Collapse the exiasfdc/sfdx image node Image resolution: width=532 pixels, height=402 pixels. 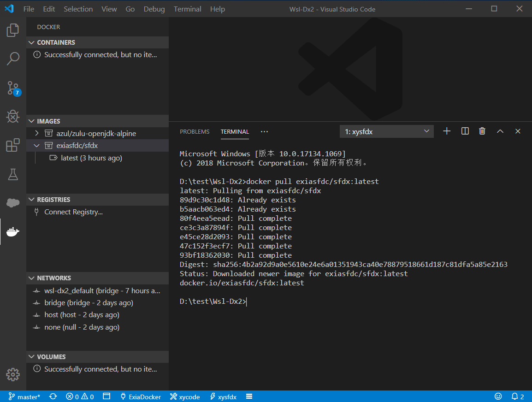coord(36,146)
